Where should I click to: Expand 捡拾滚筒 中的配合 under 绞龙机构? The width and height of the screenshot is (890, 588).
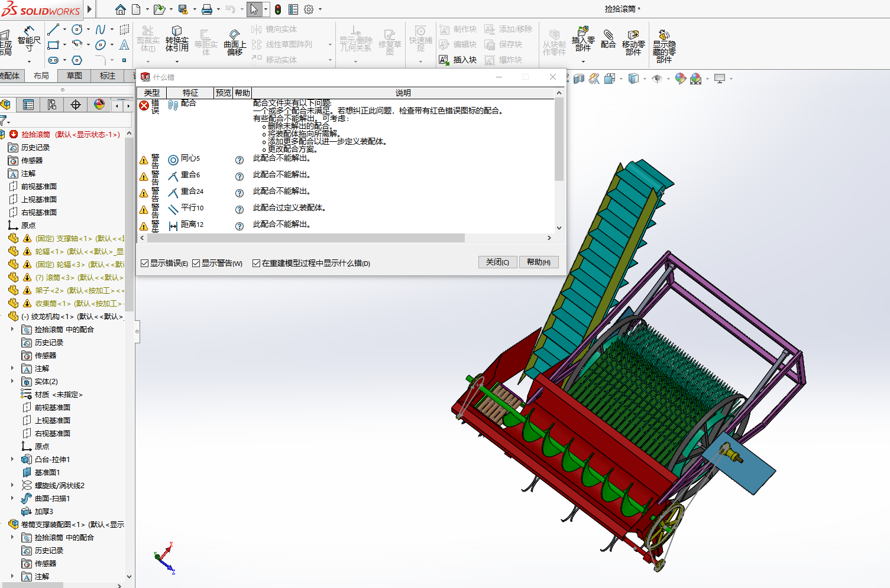click(12, 329)
